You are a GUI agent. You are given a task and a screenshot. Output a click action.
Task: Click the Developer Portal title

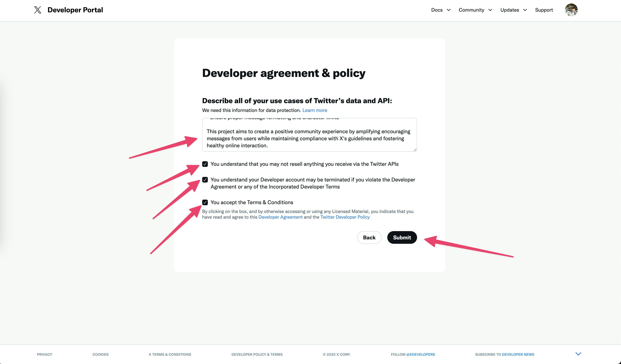(75, 10)
